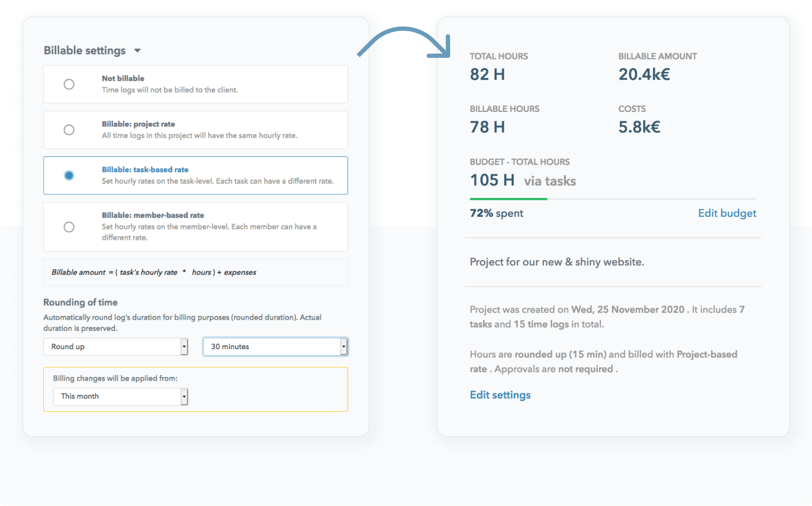The image size is (812, 506).
Task: Select the Not billable option
Action: (x=69, y=84)
